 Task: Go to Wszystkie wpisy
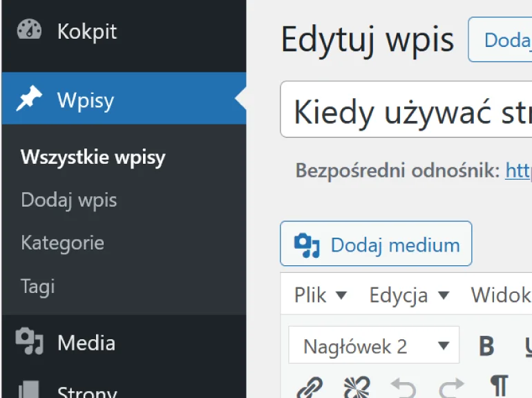click(93, 157)
